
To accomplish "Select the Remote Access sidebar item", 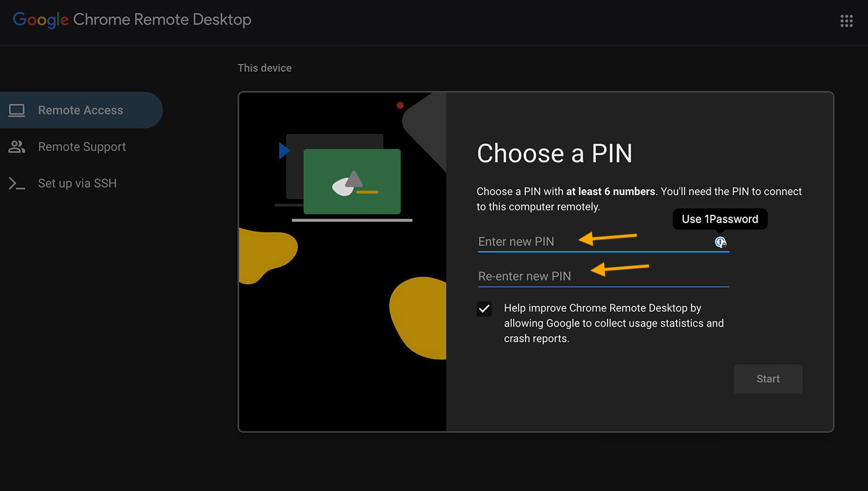I will point(81,110).
